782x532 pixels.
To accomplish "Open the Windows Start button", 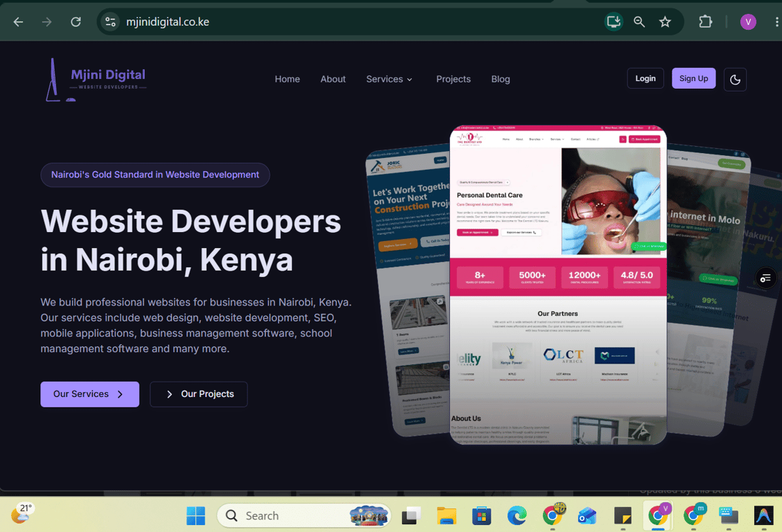I will (195, 515).
